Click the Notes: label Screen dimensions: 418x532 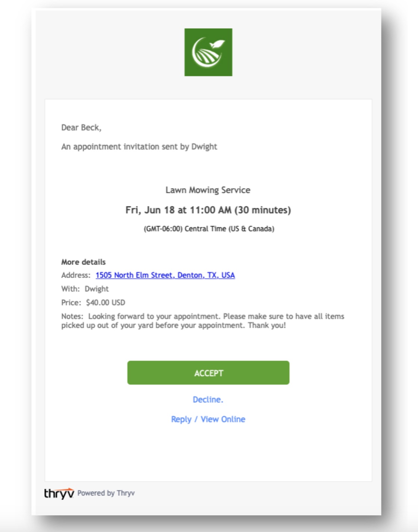coord(72,316)
